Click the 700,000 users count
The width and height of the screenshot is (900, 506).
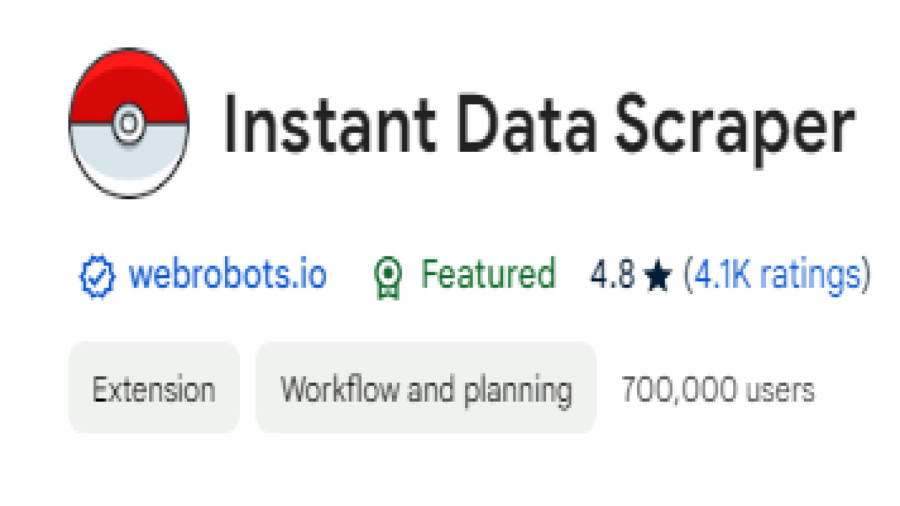(718, 390)
